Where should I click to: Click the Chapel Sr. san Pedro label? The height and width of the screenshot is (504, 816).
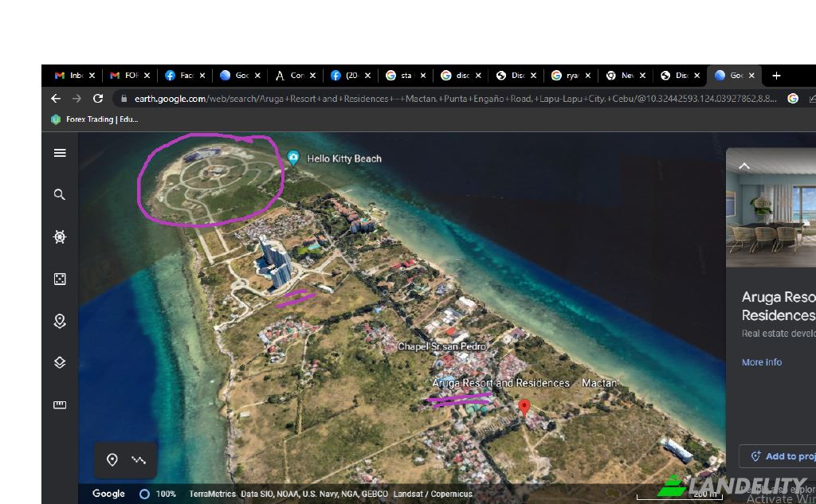(x=441, y=346)
